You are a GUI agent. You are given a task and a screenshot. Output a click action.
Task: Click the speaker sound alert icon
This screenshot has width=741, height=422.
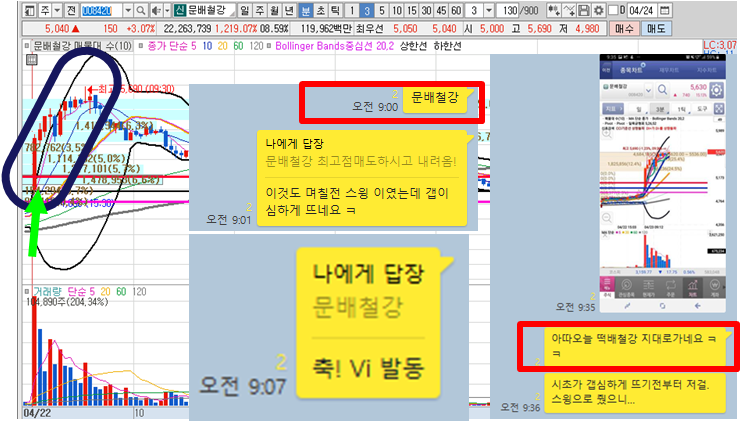click(156, 10)
